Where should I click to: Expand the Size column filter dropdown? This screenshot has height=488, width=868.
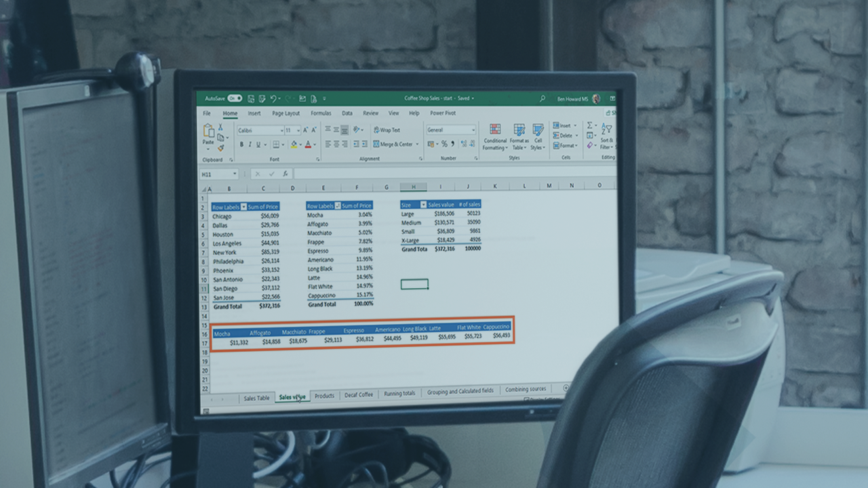(423, 205)
